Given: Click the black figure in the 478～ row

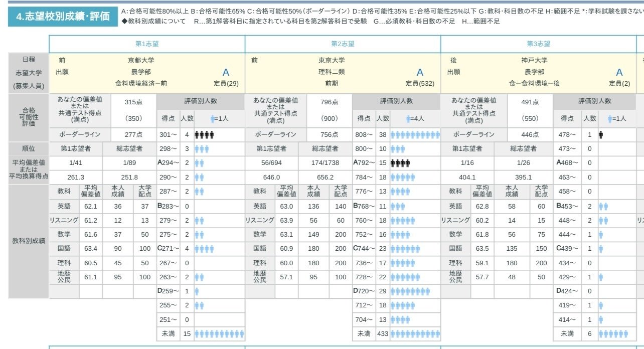Looking at the screenshot, I should click(601, 135).
